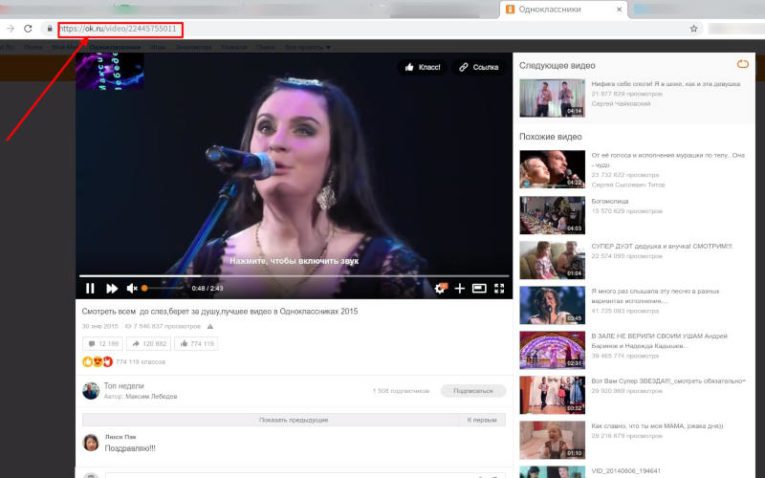This screenshot has width=765, height=478.
Task: Subscribe with the Подписаться button
Action: 473,391
